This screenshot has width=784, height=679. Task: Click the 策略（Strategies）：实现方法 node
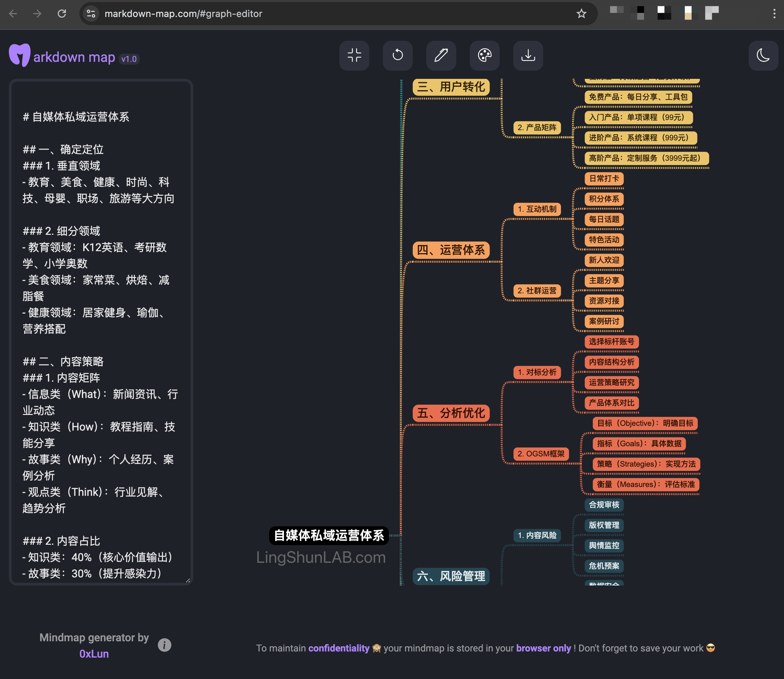pos(646,464)
